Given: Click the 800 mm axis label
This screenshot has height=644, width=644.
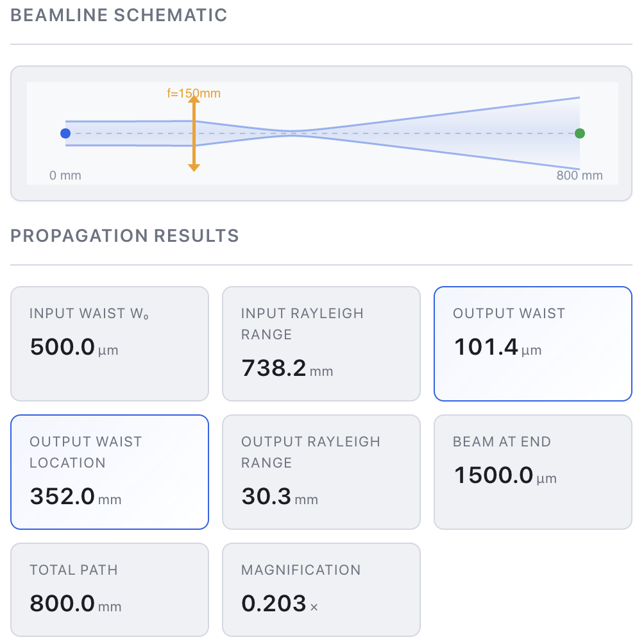Looking at the screenshot, I should 580,175.
